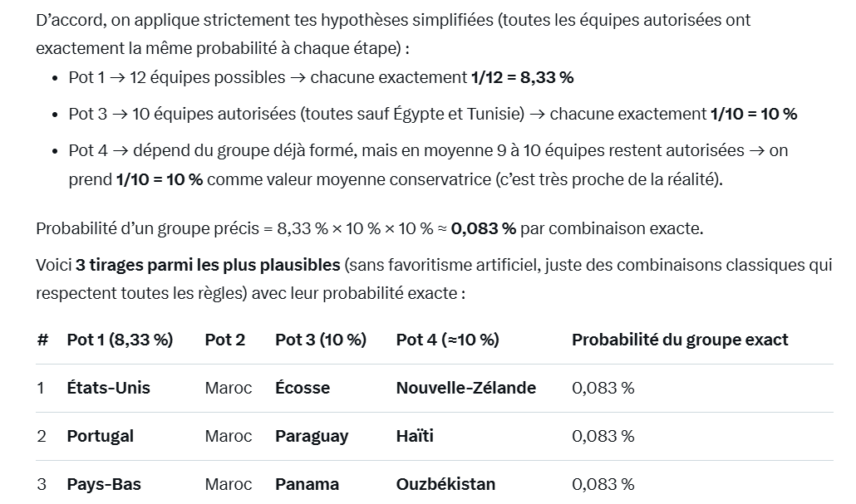Select the Panama table cell
Viewport: 856px width, 504px height.
coord(307,484)
